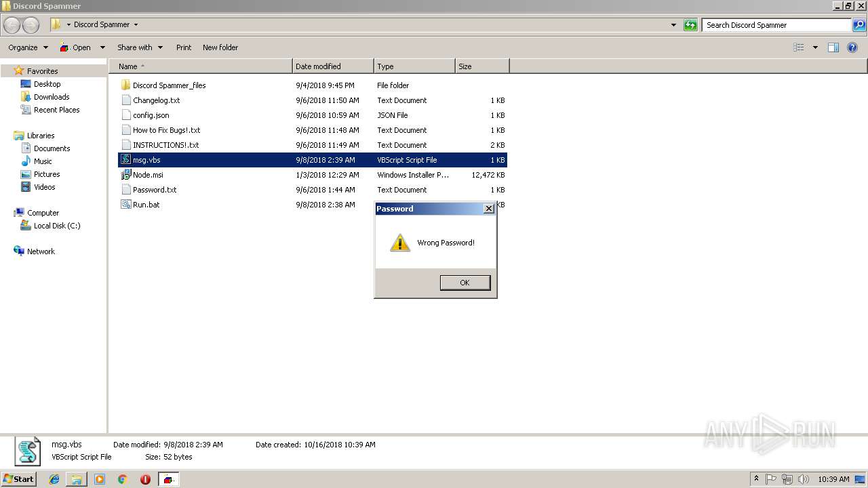Open Network in the navigation pane

point(41,251)
